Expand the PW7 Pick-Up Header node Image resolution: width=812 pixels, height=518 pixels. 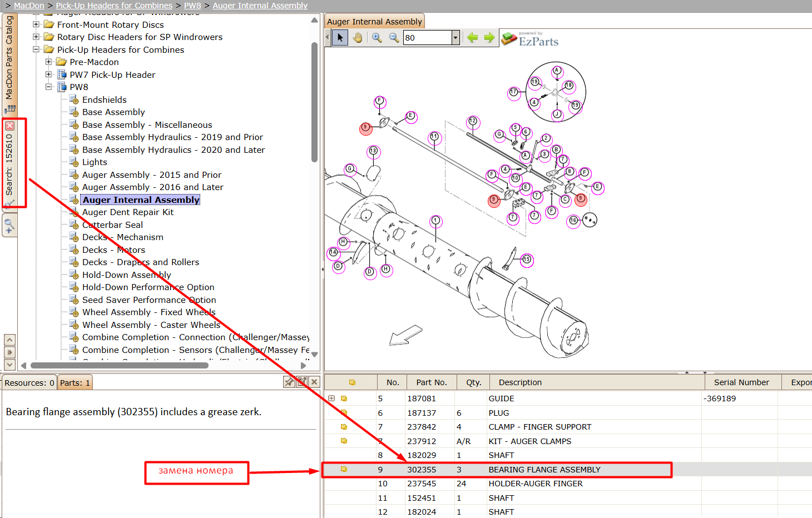click(x=48, y=74)
